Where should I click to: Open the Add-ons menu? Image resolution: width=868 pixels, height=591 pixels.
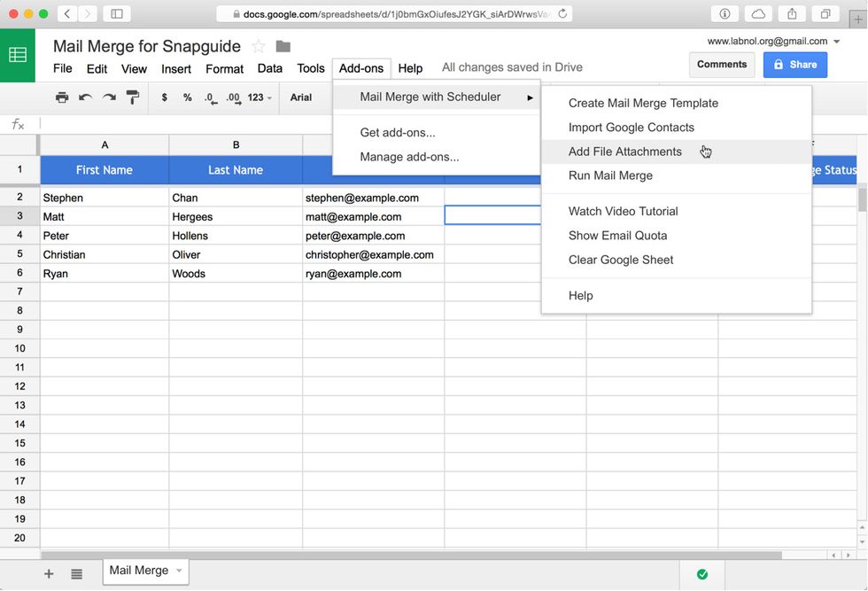click(360, 67)
